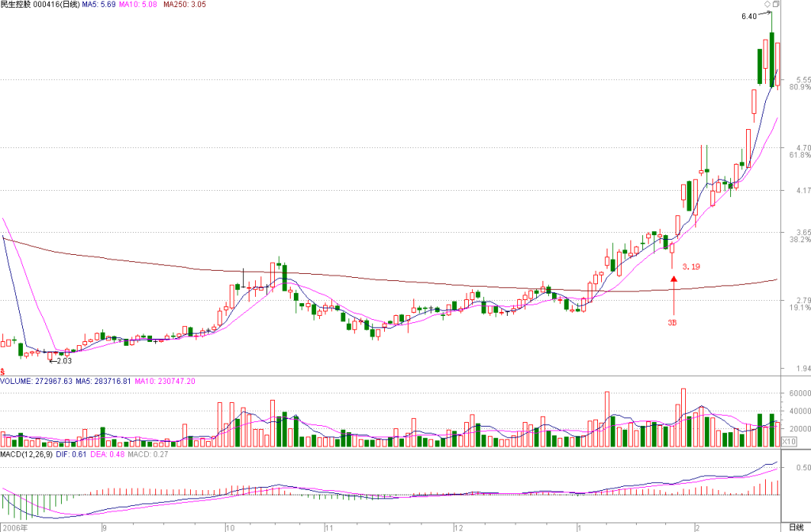The width and height of the screenshot is (811, 532).
Task: Click the 6.40 high price annotation
Action: pos(749,17)
